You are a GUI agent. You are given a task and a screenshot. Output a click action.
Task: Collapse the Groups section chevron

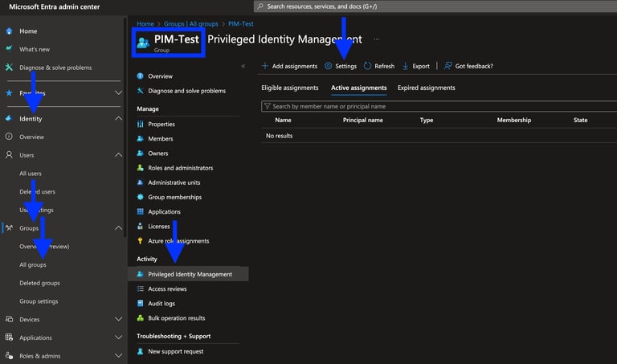[118, 228]
